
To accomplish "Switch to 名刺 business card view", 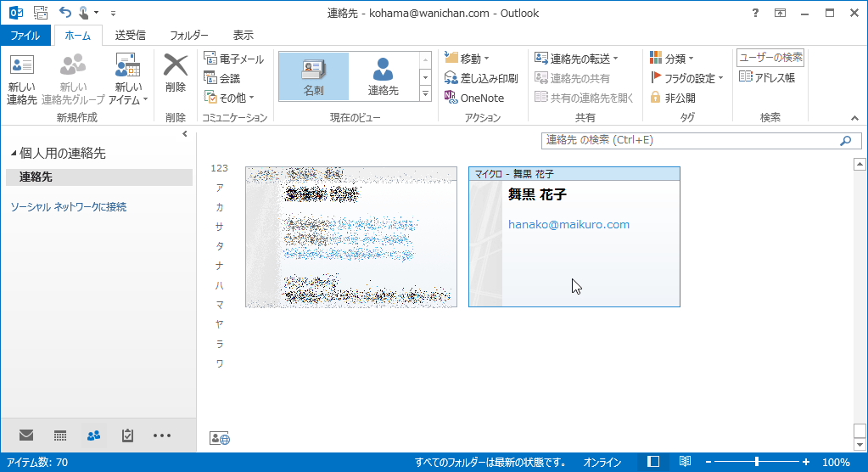I will point(314,76).
